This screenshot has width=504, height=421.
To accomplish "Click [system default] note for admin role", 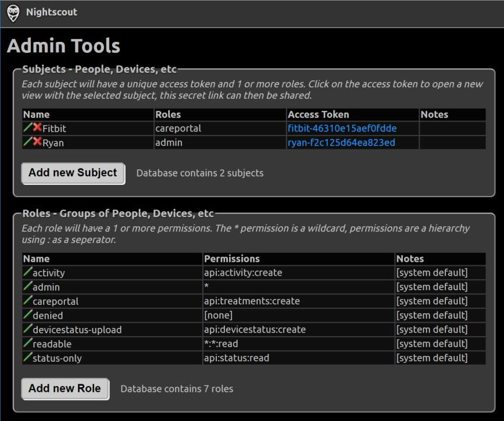I will click(432, 287).
